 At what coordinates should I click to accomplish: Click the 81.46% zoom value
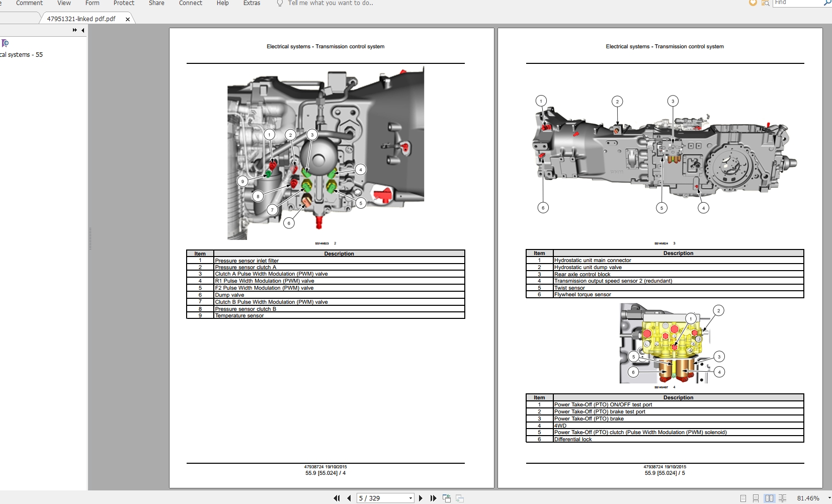pyautogui.click(x=808, y=498)
